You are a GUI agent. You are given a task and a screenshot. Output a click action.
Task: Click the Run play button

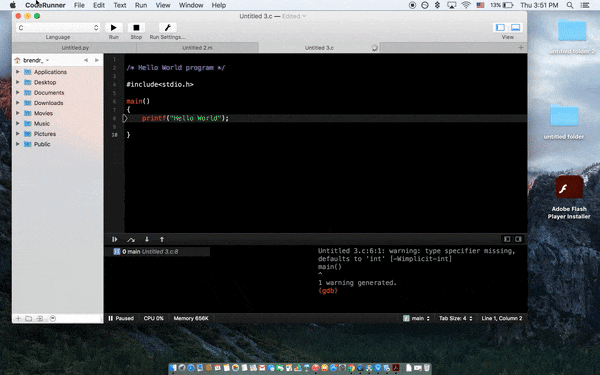pyautogui.click(x=114, y=28)
